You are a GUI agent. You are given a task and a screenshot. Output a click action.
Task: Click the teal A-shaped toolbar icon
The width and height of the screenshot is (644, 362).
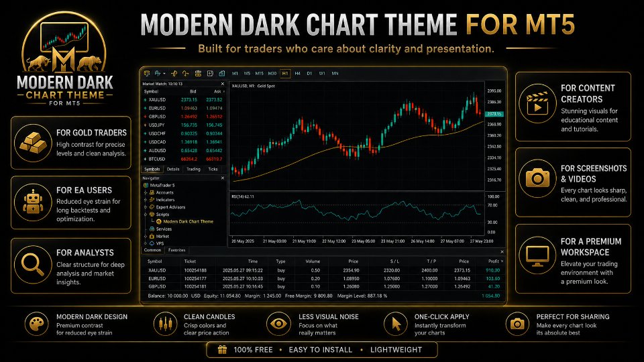coord(157,74)
